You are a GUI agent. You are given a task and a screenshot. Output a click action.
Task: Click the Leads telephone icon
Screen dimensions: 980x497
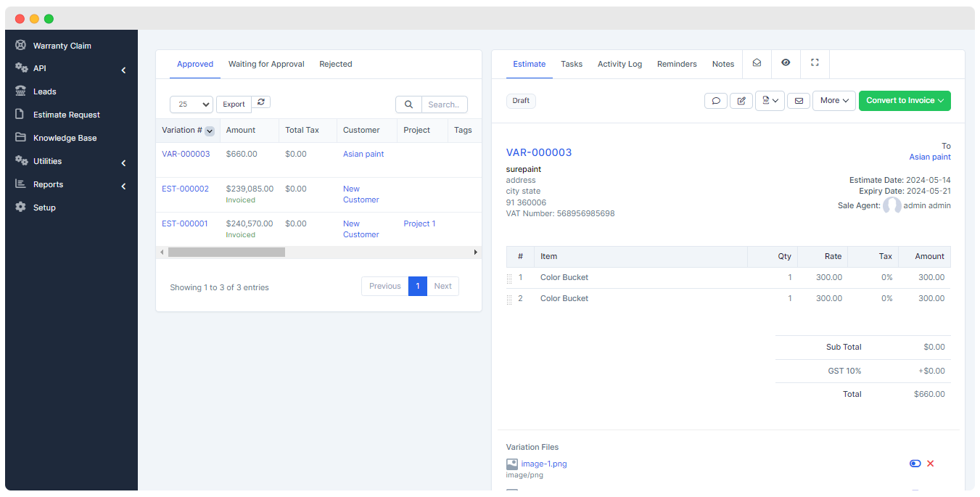pos(20,91)
